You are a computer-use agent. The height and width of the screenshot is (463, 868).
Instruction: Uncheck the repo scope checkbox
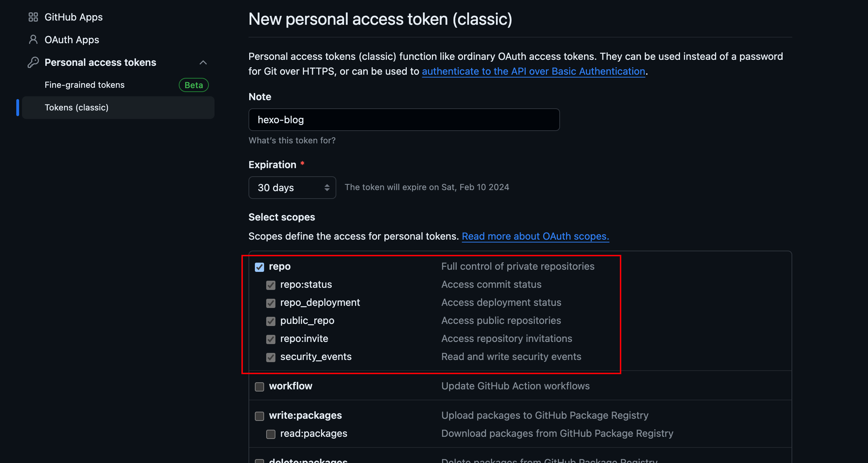coord(259,267)
